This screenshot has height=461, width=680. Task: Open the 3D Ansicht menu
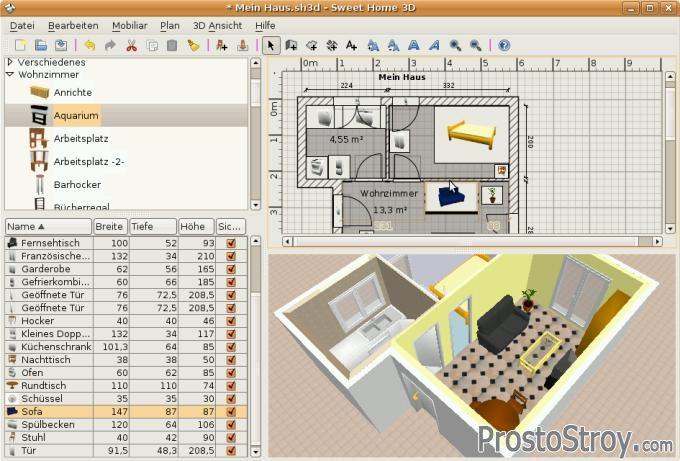pos(217,26)
